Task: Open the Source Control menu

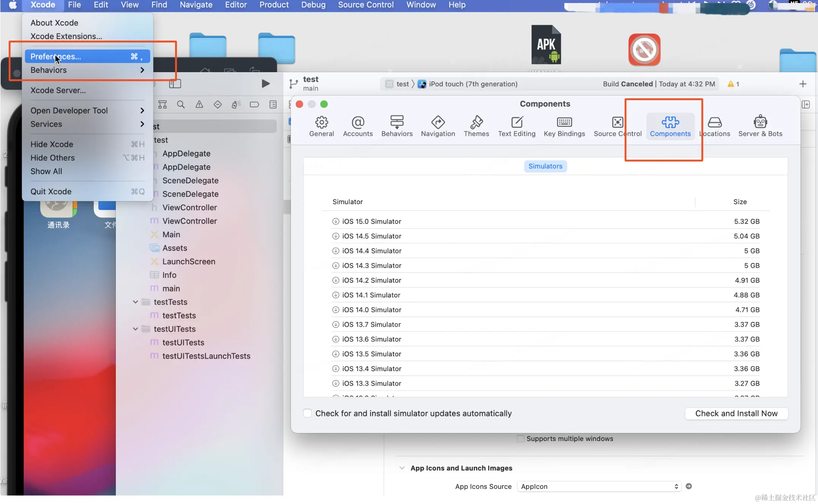Action: 365,5
